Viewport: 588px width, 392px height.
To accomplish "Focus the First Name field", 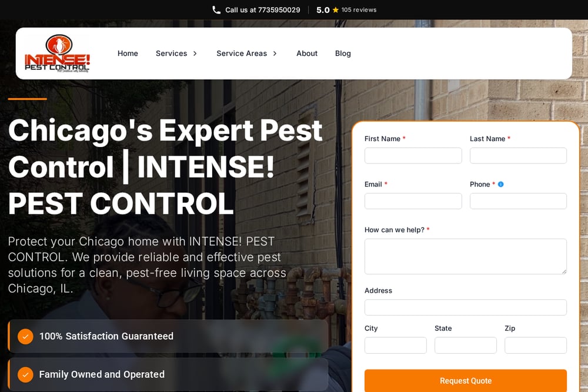I will click(413, 156).
